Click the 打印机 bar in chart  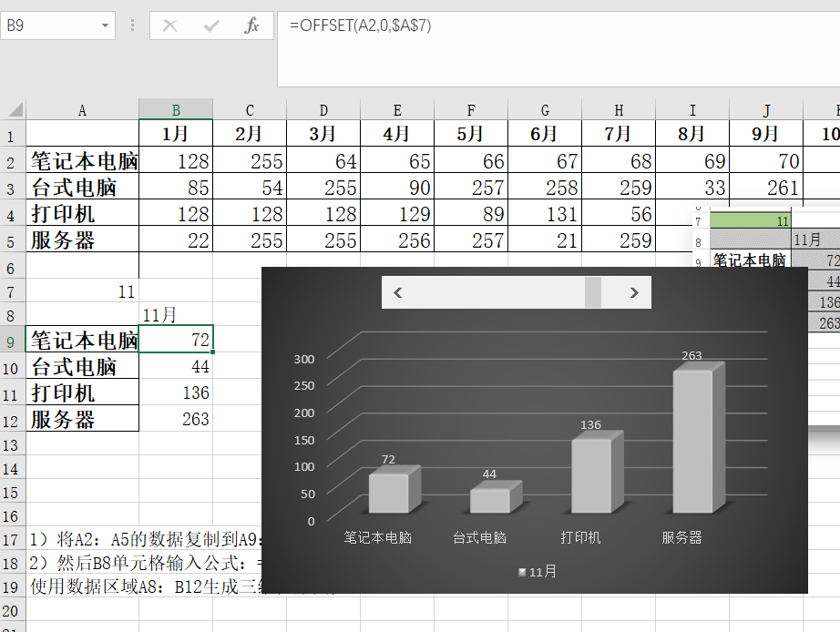(597, 473)
